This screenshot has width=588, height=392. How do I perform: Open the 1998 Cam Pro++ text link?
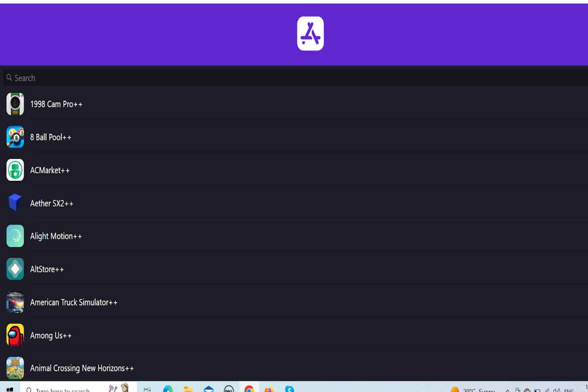coord(56,104)
